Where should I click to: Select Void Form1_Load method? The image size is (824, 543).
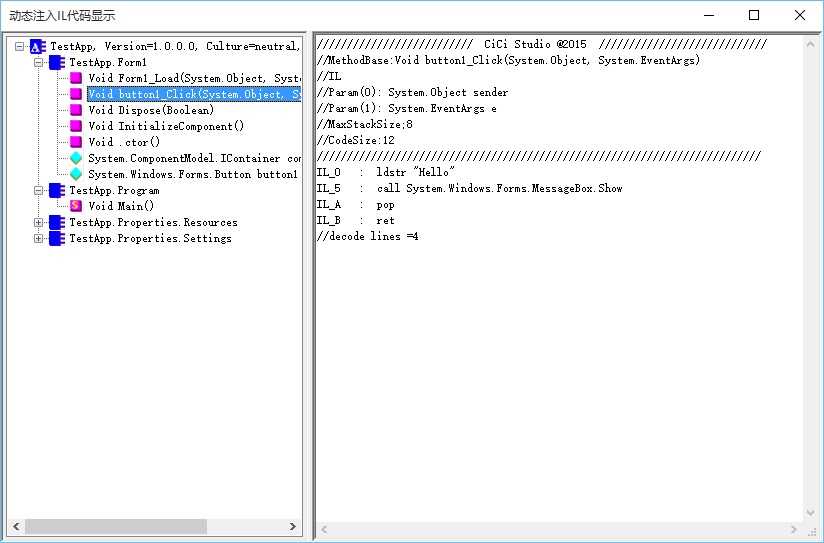click(x=194, y=78)
